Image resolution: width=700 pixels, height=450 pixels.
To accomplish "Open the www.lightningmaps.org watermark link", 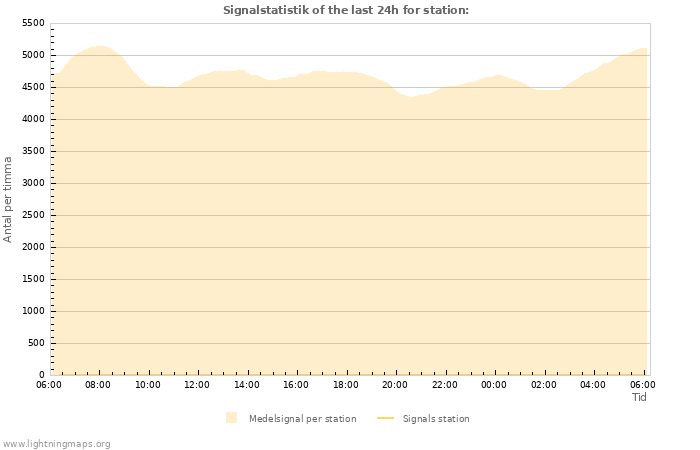I will tap(57, 444).
